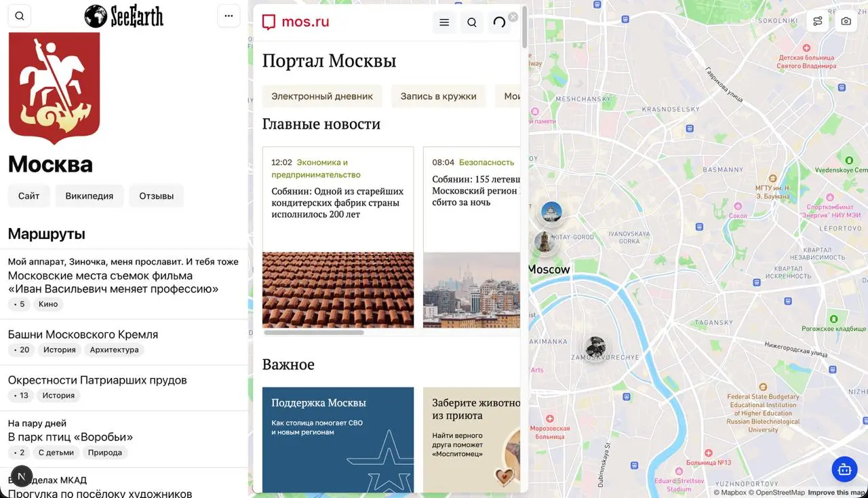Click the Moscow city label on map
The height and width of the screenshot is (498, 868).
pos(549,269)
